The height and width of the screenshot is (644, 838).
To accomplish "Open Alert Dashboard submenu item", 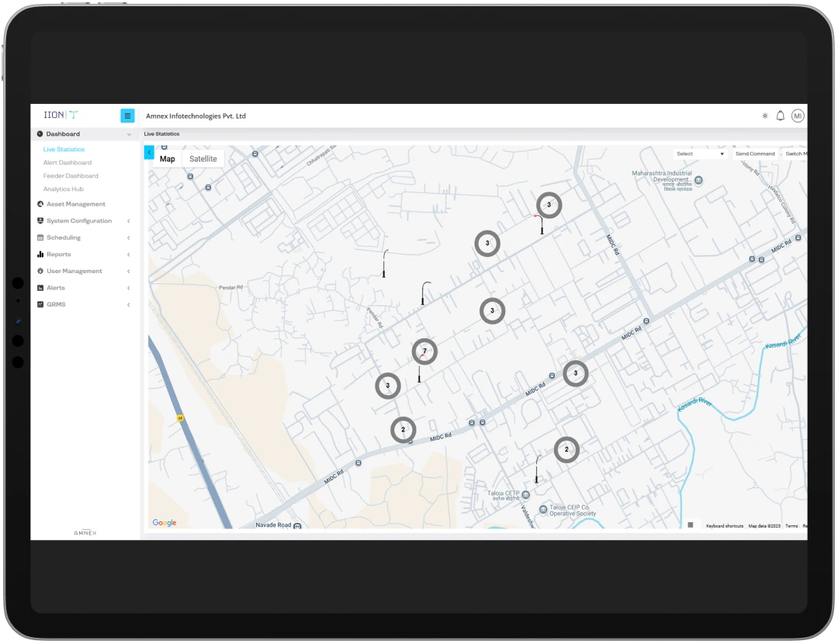I will coord(68,162).
